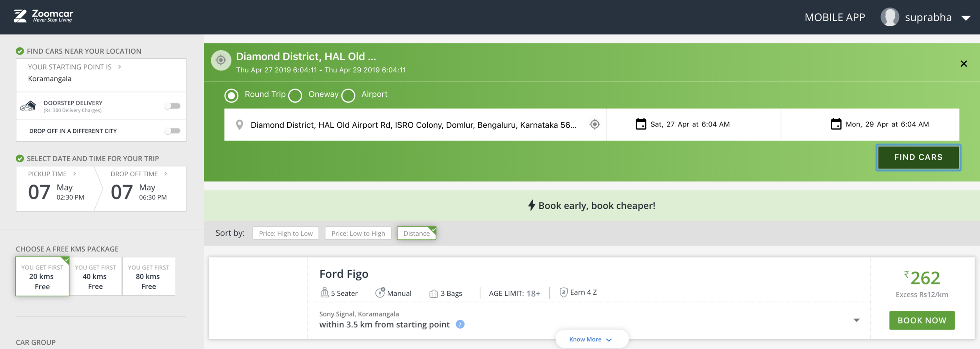Image resolution: width=980 pixels, height=349 pixels.
Task: Select the Round Trip option
Action: [x=231, y=96]
